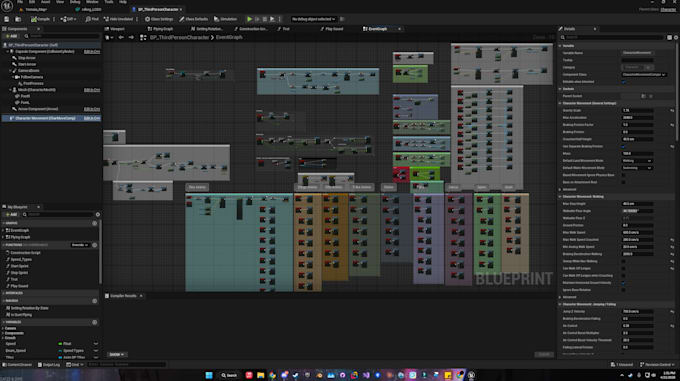Image resolution: width=680 pixels, height=381 pixels.
Task: Open the Tools menu
Action: [x=108, y=2]
